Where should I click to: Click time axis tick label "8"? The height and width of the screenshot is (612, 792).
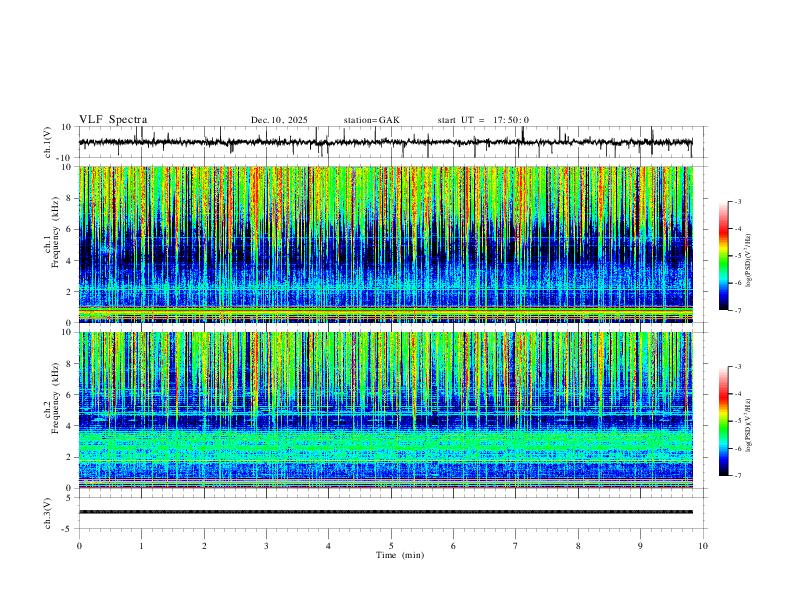click(578, 546)
